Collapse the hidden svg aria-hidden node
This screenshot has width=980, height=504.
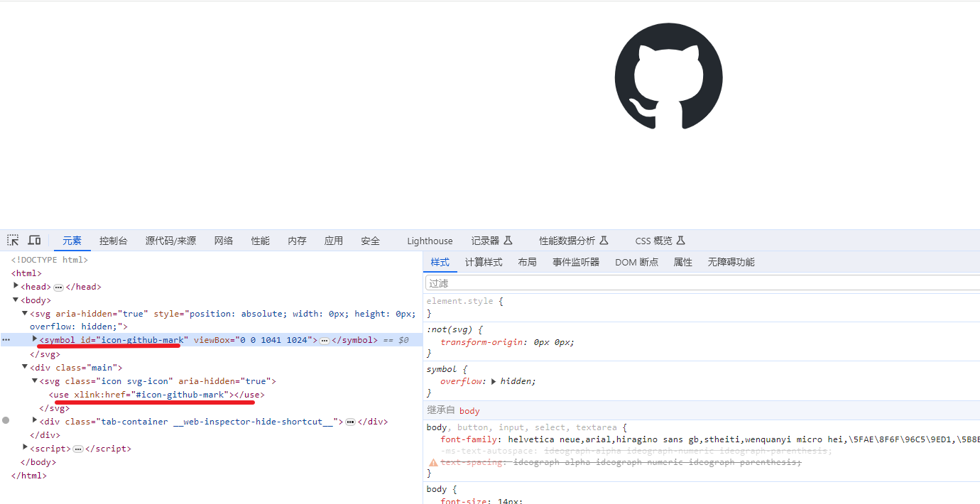25,313
